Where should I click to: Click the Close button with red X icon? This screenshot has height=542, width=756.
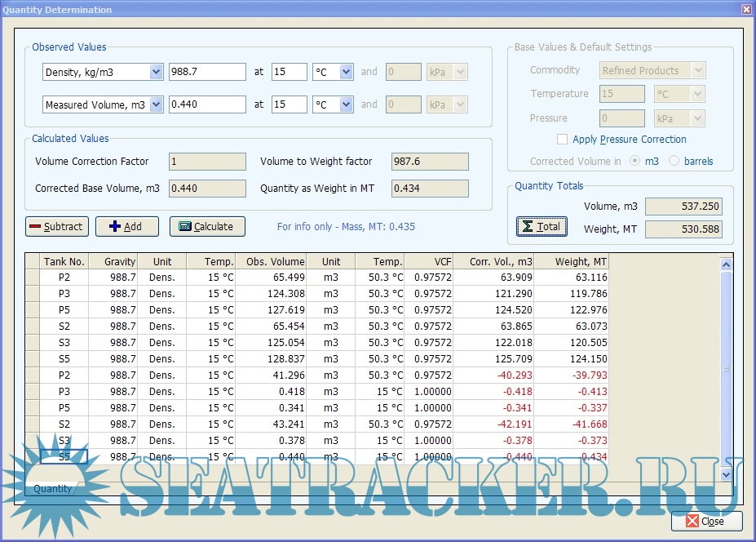click(x=706, y=521)
